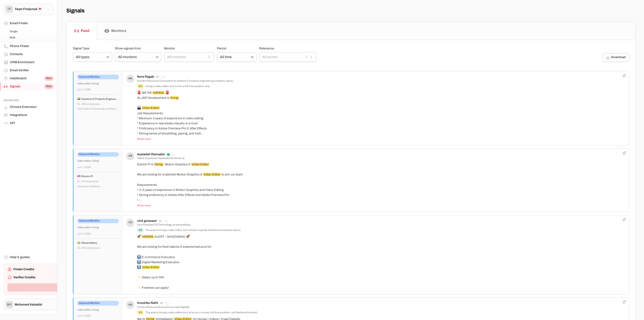The image size is (644, 320).
Task: Open Email Finder in the sidebar
Action: 19,23
